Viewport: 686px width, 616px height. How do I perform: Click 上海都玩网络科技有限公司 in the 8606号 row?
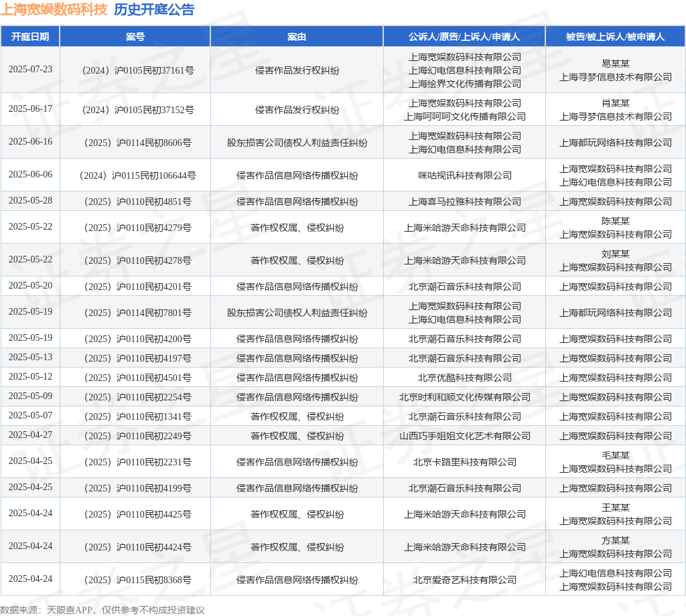(616, 143)
